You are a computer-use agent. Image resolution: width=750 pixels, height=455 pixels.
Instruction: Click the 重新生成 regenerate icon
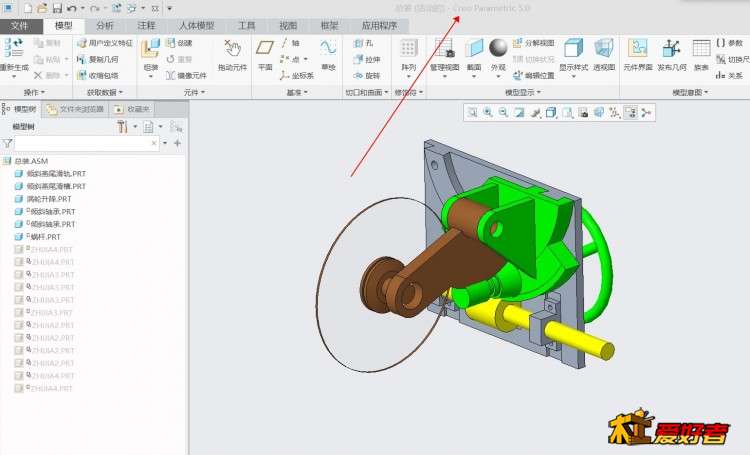pos(13,49)
